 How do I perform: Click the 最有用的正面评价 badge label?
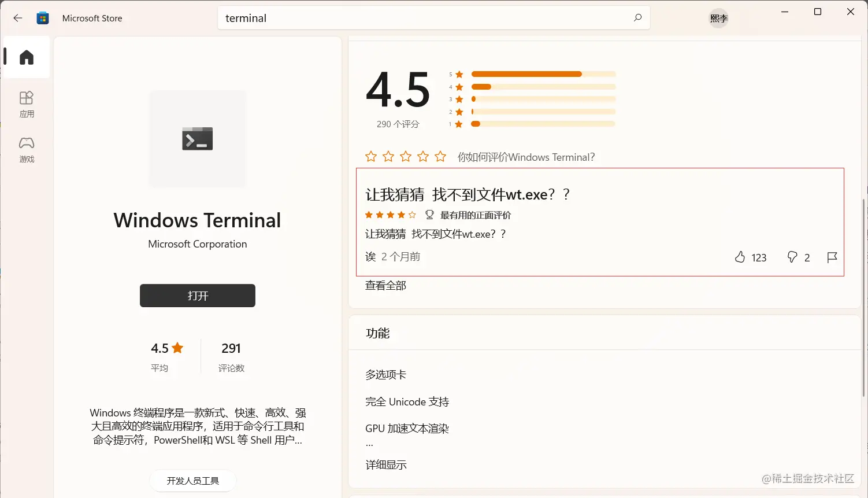[x=476, y=215]
